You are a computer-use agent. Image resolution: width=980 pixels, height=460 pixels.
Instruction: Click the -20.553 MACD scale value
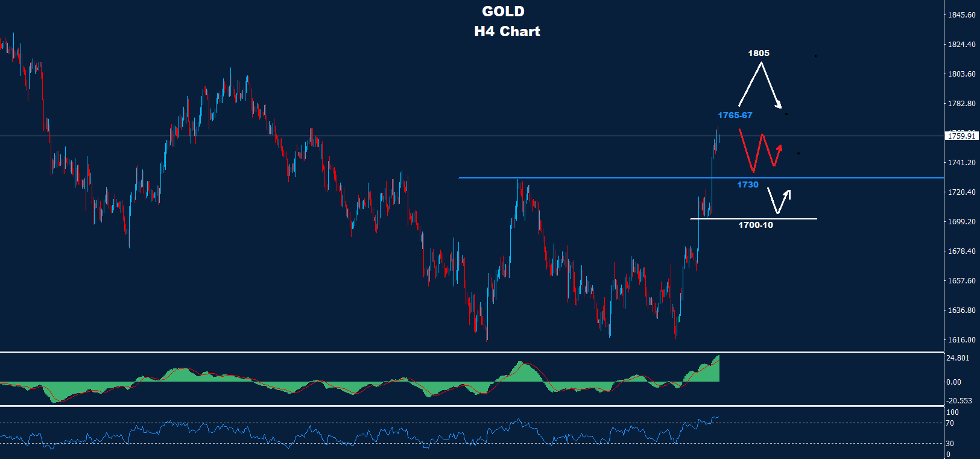[x=959, y=401]
